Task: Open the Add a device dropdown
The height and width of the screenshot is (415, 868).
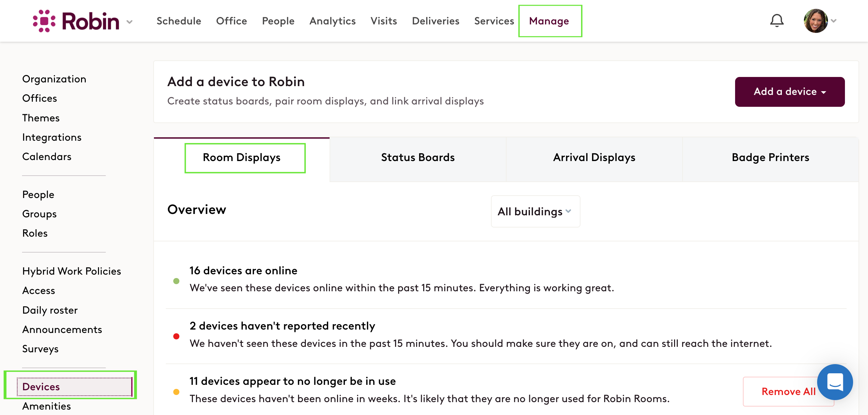Action: coord(790,92)
